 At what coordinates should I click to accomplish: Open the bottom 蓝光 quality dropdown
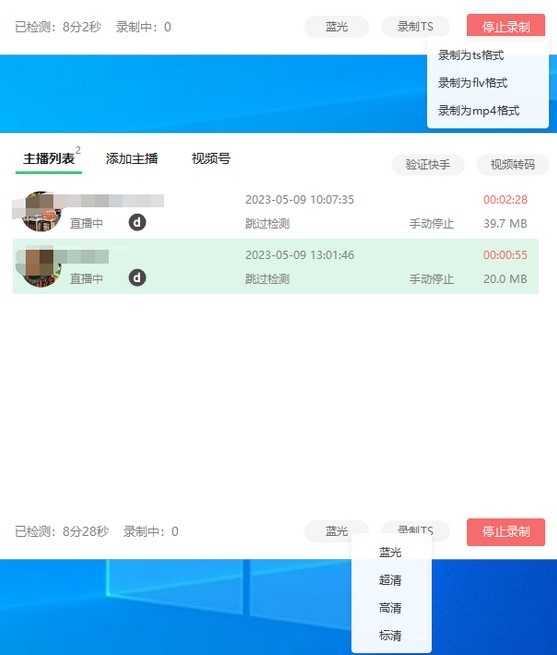(336, 531)
